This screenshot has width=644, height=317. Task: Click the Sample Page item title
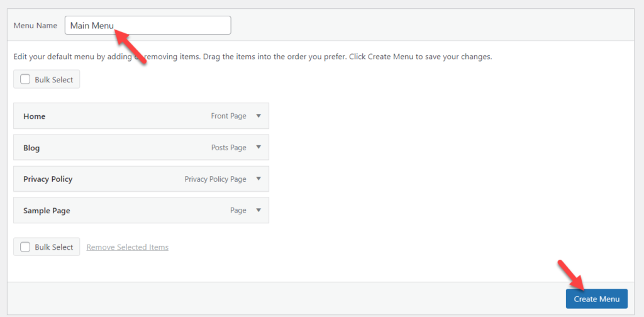tap(47, 211)
